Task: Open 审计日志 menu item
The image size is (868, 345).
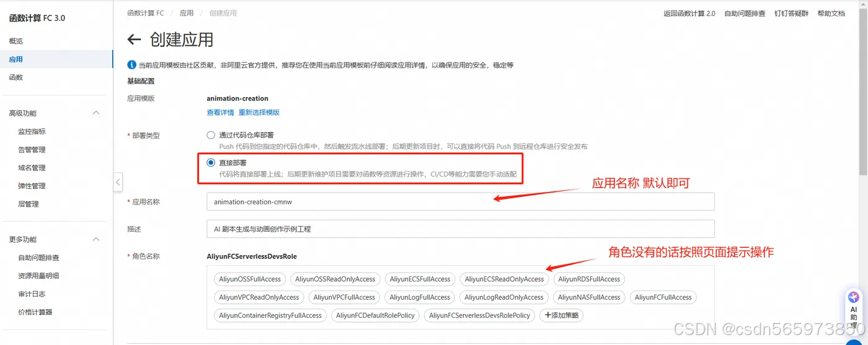Action: 32,294
